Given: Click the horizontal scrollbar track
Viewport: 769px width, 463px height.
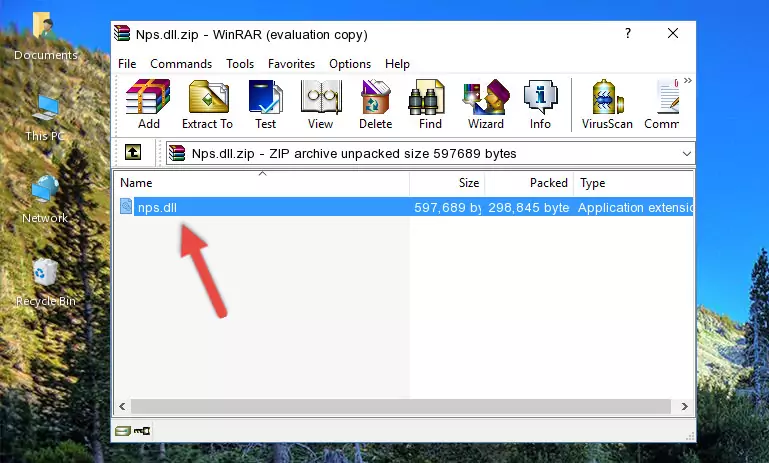Looking at the screenshot, I should (401, 407).
